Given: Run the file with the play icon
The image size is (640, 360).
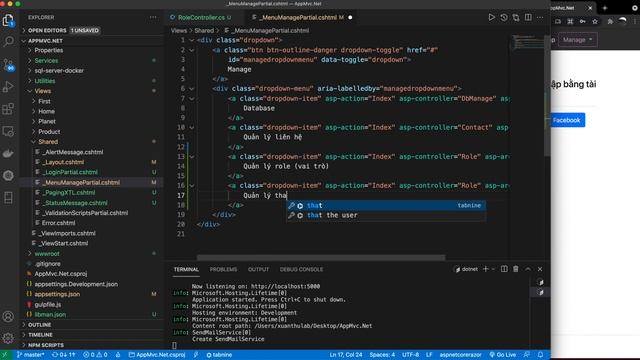Looking at the screenshot, I should [491, 18].
